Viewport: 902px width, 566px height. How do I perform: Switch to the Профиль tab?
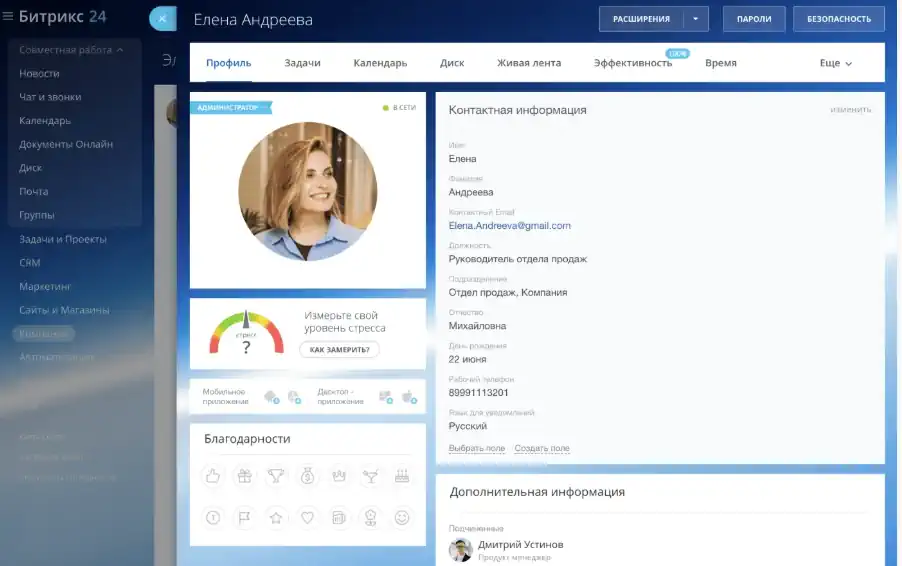coord(228,63)
